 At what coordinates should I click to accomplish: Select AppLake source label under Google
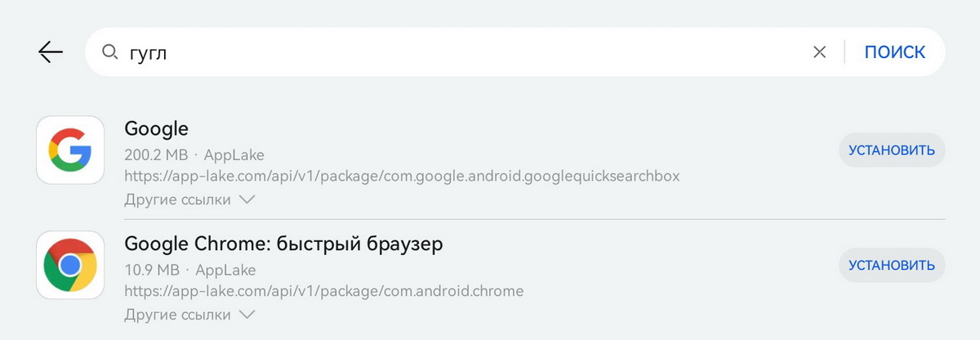click(x=234, y=154)
